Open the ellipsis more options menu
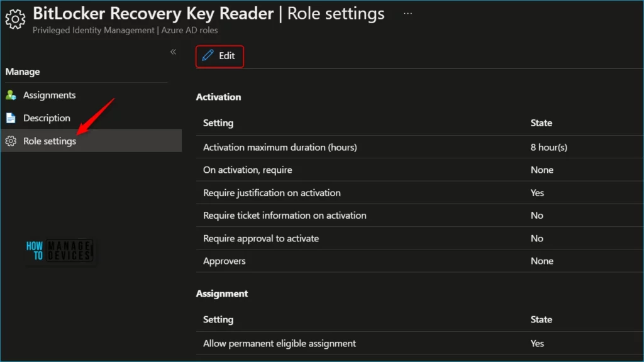This screenshot has height=362, width=644. 408,14
